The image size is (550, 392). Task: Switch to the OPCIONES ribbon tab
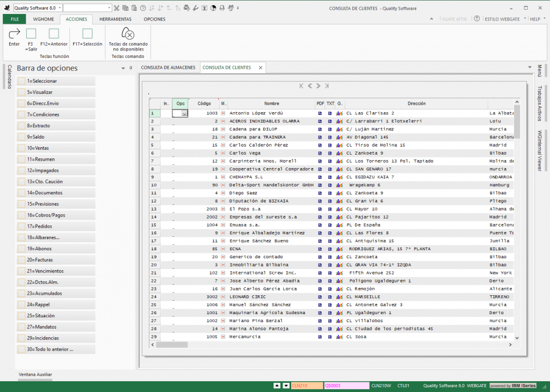(154, 19)
